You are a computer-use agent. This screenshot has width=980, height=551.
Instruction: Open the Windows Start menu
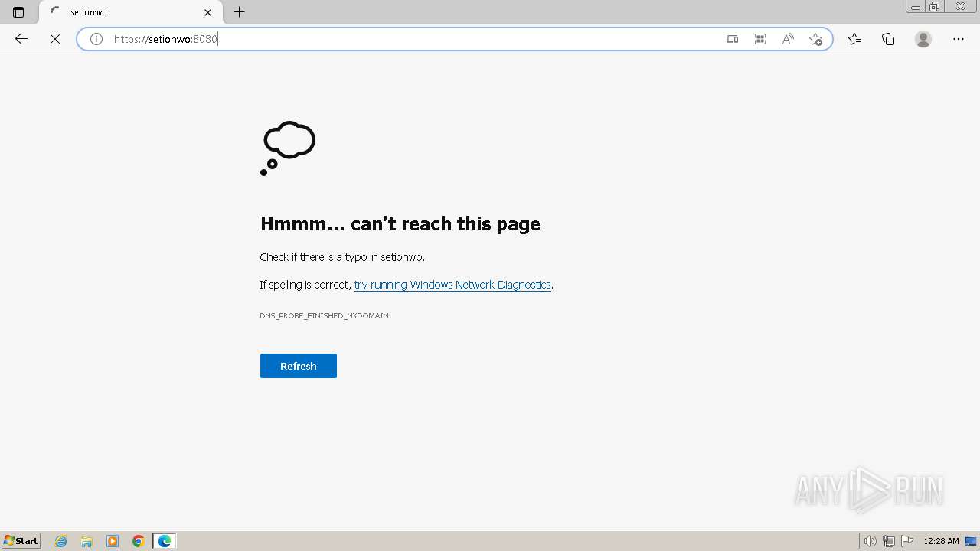[21, 541]
